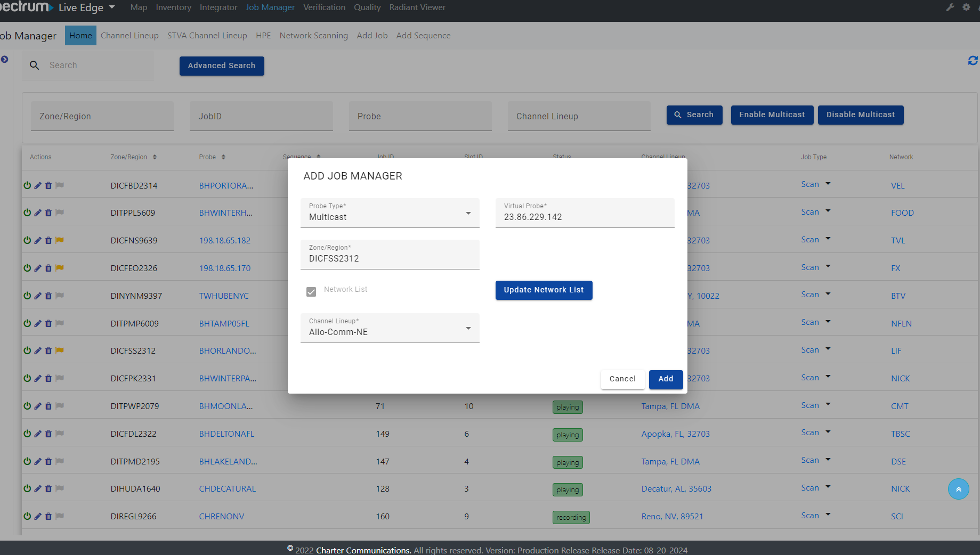
Task: Delete the DICFPK2331 job using trash icon
Action: click(48, 378)
